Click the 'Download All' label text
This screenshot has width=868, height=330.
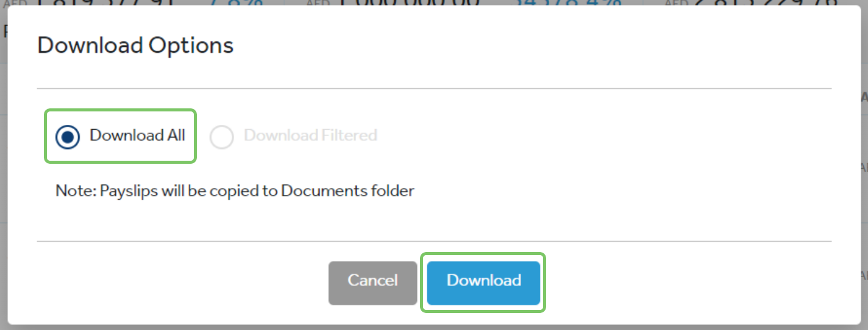click(x=137, y=135)
